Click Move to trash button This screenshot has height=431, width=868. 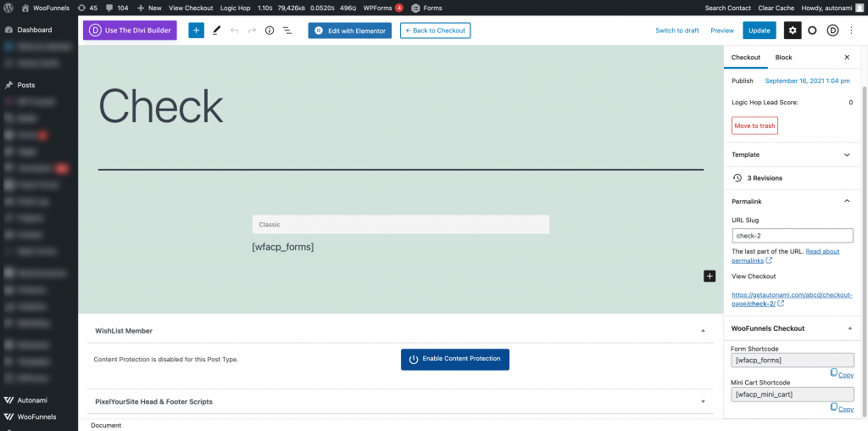pos(754,126)
